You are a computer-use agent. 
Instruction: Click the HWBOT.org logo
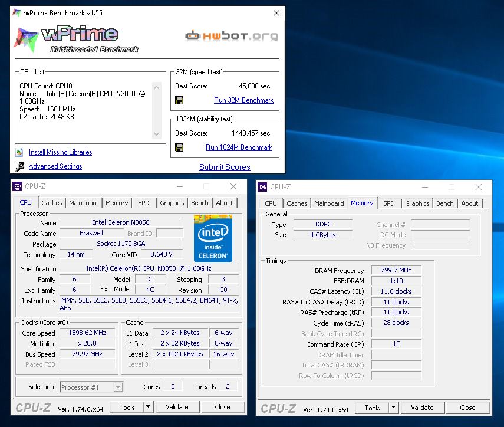232,36
